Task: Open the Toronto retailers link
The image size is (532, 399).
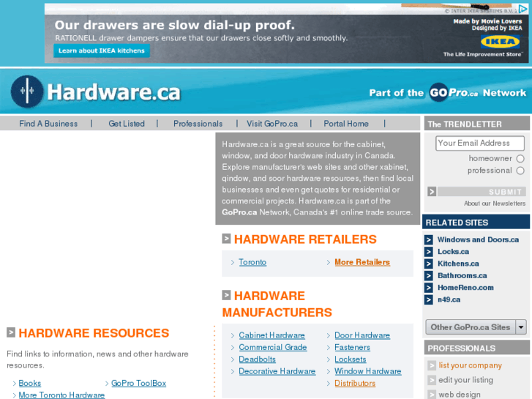Action: coord(252,262)
